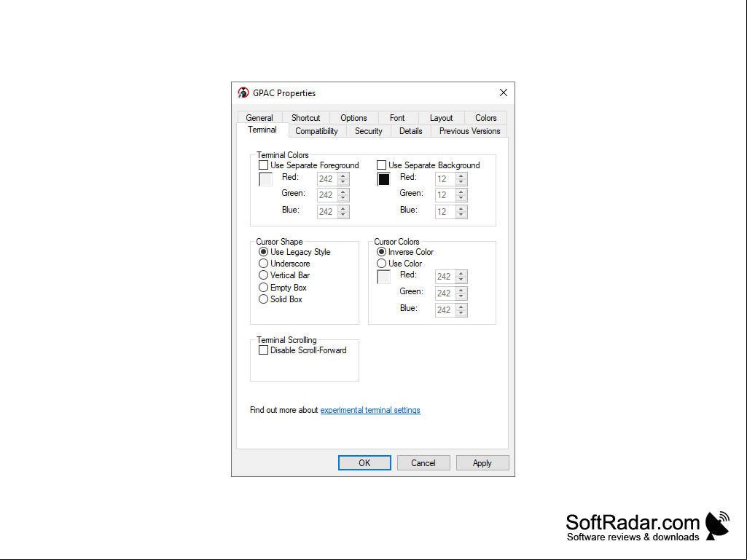Click the cursor color swatch

384,277
